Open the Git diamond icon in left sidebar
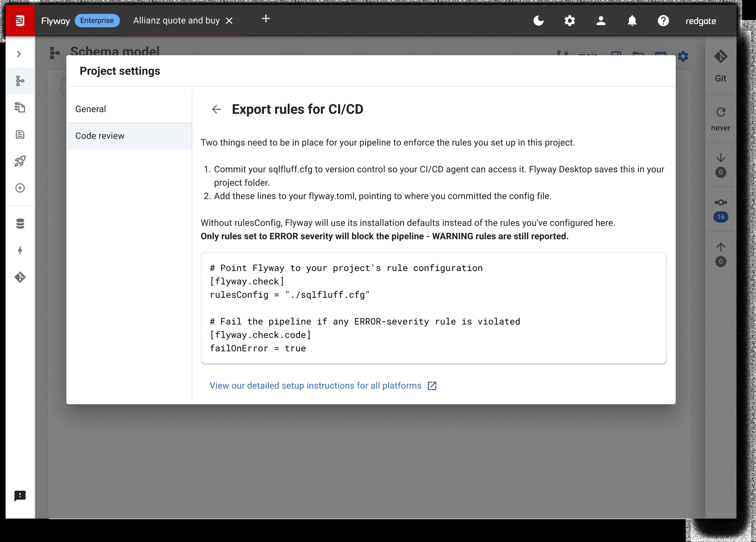 click(x=20, y=277)
